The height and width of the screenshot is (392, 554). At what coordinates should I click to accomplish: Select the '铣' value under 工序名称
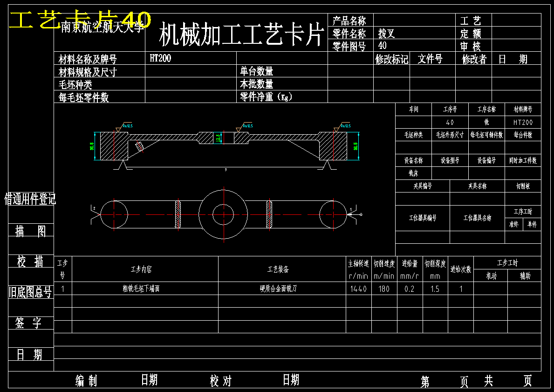click(x=486, y=122)
